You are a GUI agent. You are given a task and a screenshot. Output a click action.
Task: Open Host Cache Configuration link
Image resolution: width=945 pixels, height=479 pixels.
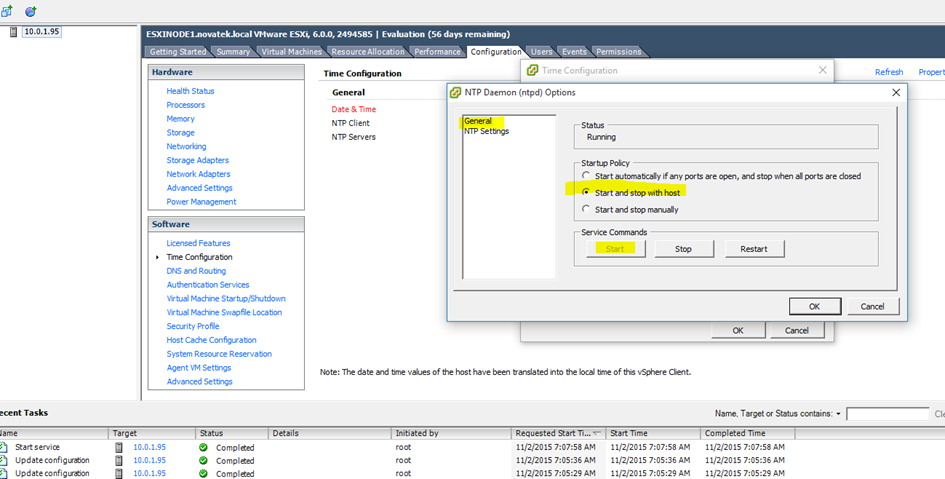coord(212,340)
